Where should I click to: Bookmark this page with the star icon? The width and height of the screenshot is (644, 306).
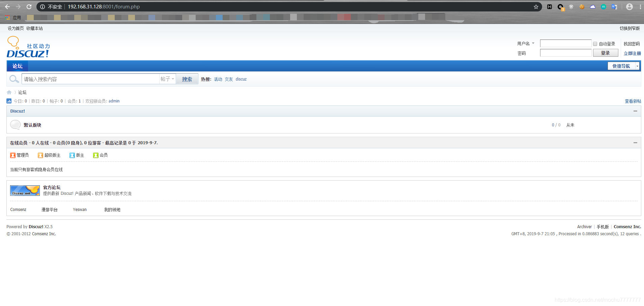pos(536,7)
